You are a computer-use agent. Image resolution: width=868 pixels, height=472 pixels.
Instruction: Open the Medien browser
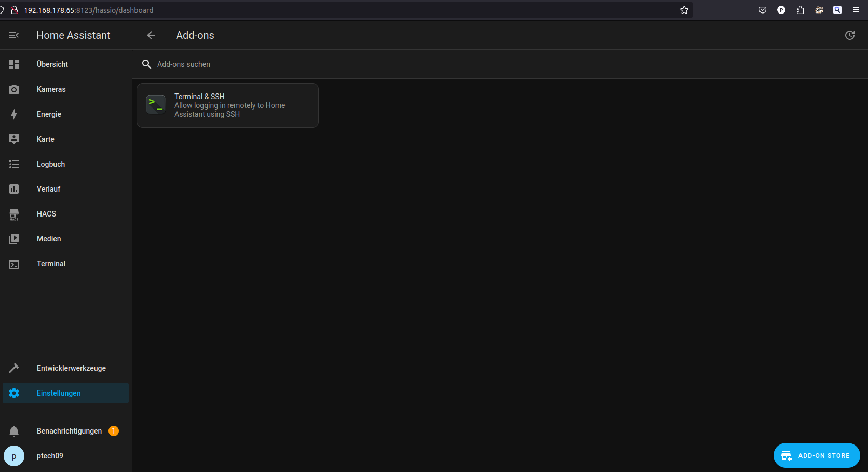(49, 239)
